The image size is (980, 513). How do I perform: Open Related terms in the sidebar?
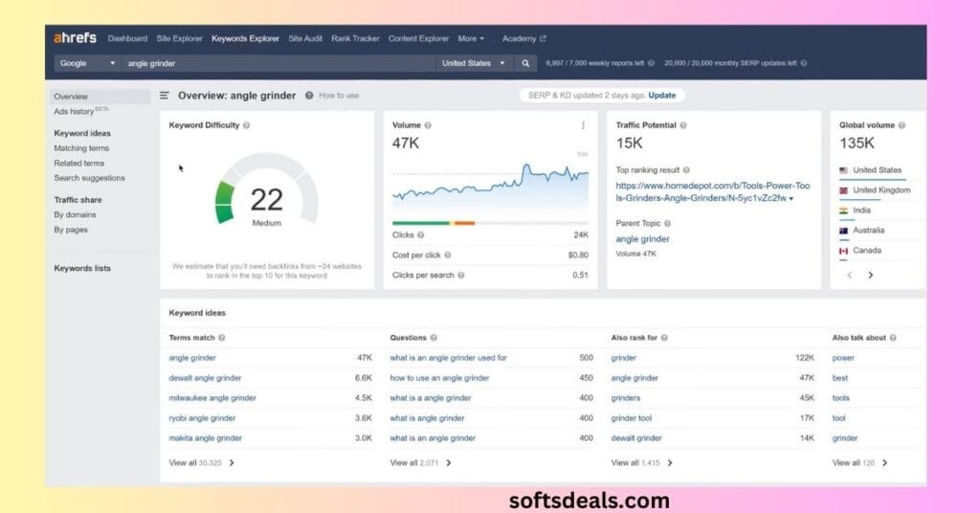78,163
